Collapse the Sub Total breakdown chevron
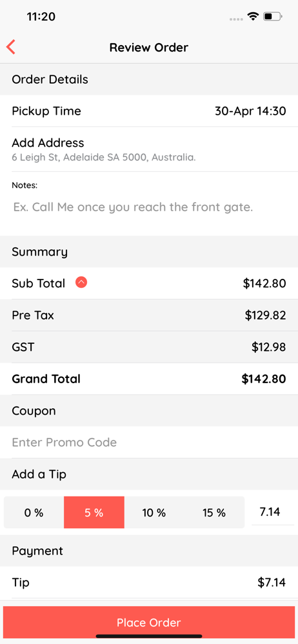 click(81, 283)
